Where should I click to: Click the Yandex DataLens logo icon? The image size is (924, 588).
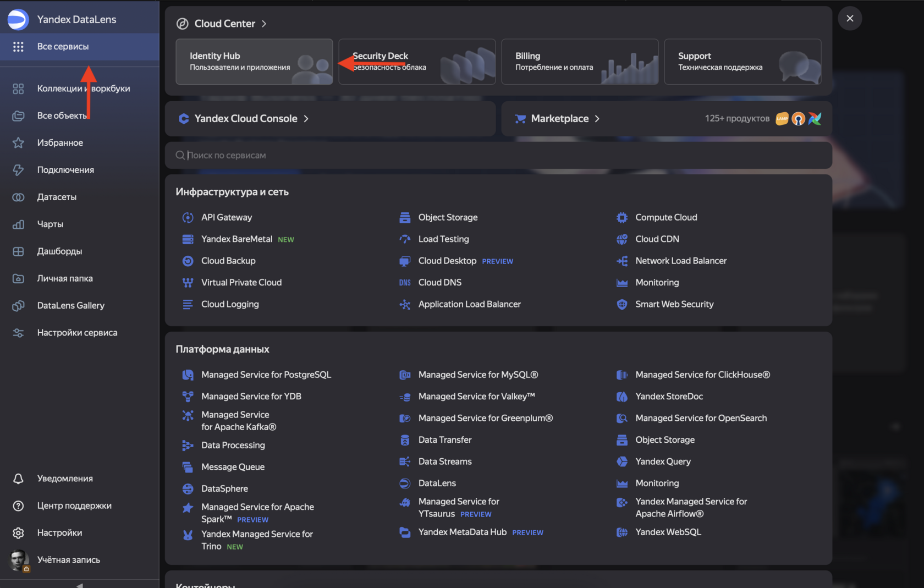[x=18, y=19]
